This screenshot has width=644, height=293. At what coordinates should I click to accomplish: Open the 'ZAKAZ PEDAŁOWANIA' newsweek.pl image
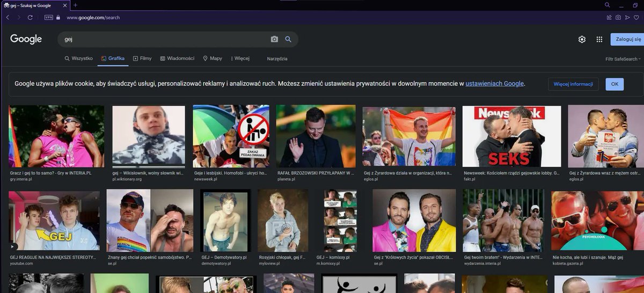tap(231, 136)
